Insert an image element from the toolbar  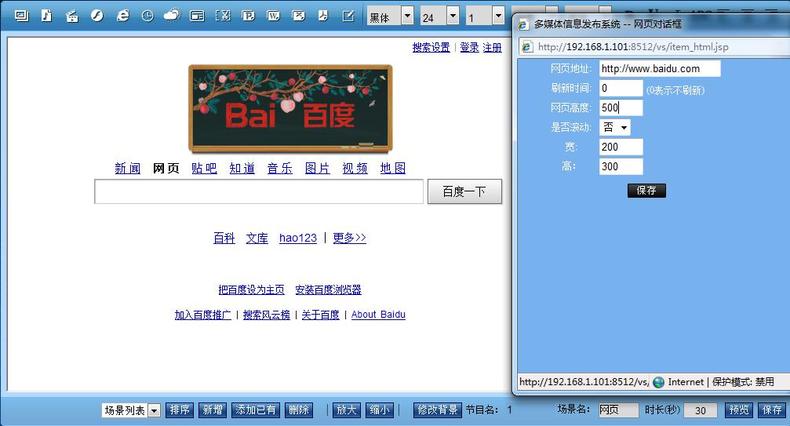pyautogui.click(x=21, y=16)
